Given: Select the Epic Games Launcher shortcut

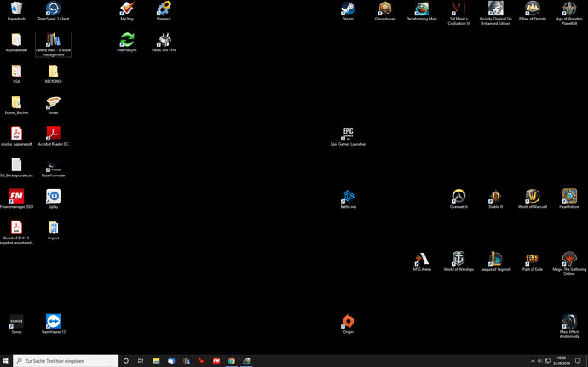Looking at the screenshot, I should [x=348, y=136].
